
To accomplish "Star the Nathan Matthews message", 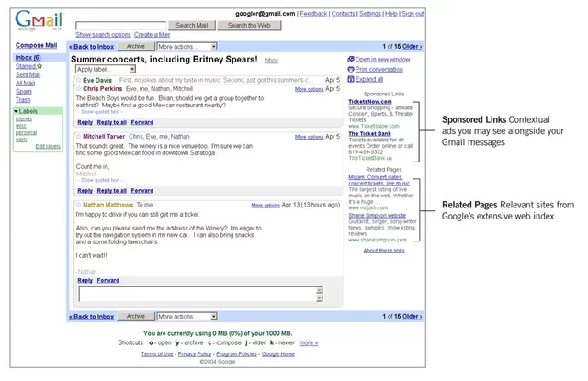I will tap(78, 205).
